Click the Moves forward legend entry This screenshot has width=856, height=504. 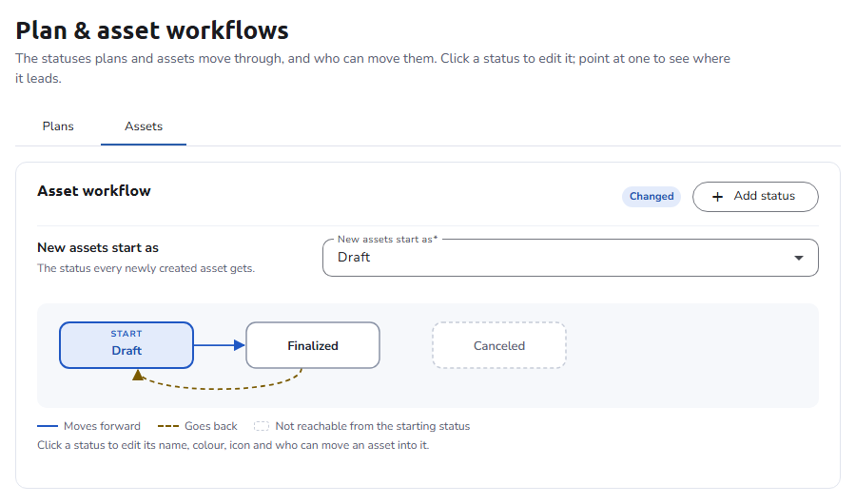(89, 426)
